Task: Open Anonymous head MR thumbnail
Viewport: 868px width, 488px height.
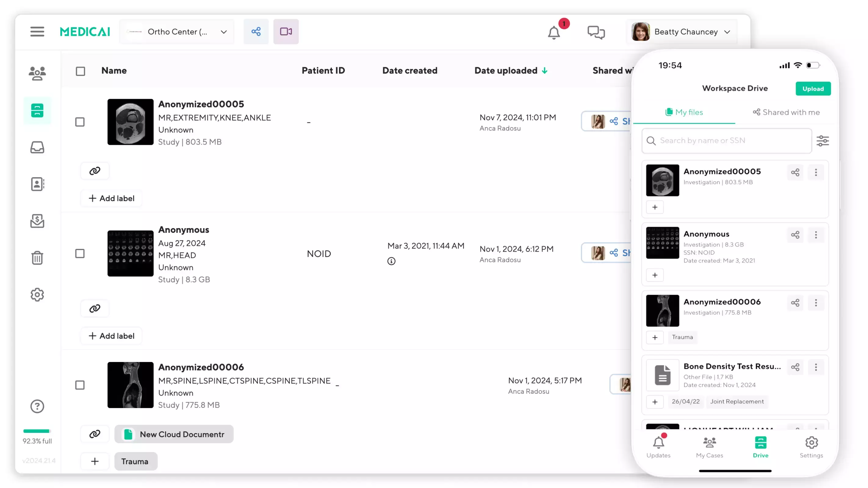Action: point(130,253)
